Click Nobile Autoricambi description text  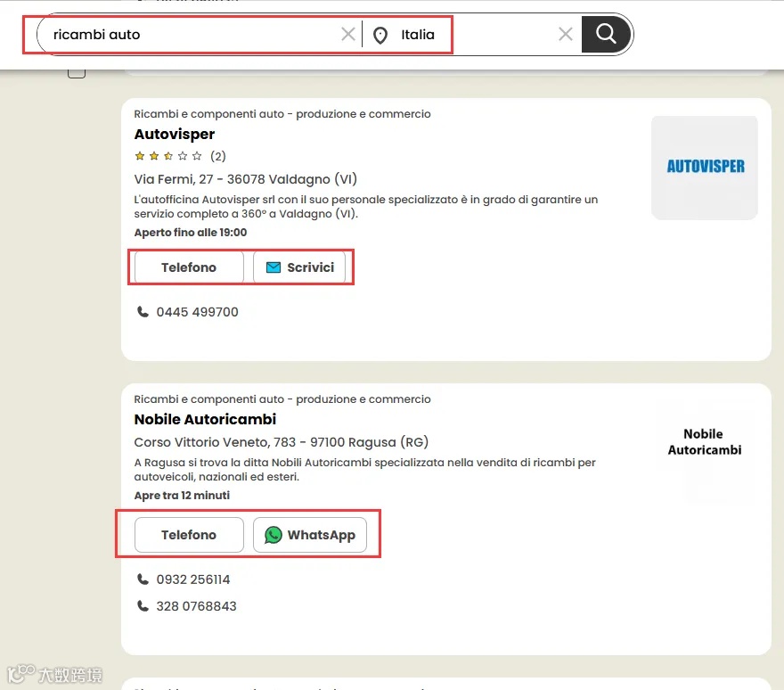[x=365, y=469]
